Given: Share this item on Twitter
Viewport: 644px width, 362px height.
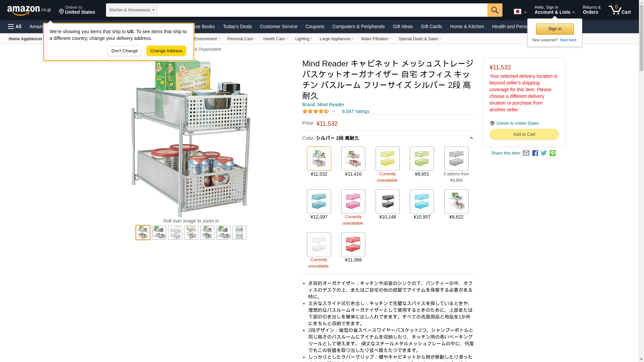Looking at the screenshot, I should pos(544,153).
